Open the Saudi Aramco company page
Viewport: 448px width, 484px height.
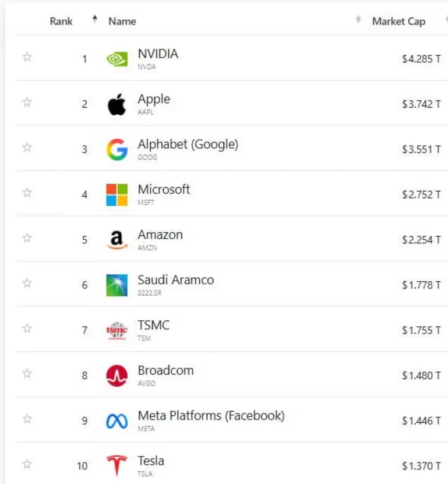[176, 280]
